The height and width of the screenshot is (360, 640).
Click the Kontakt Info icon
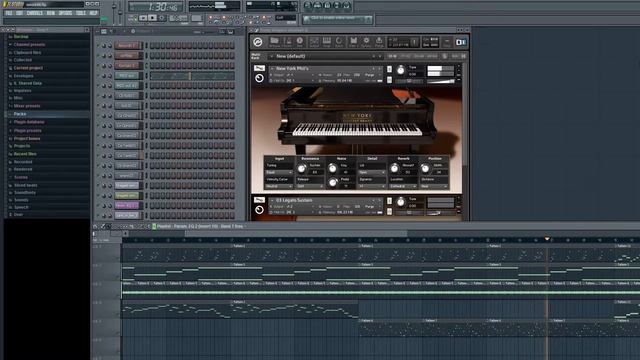(300, 42)
